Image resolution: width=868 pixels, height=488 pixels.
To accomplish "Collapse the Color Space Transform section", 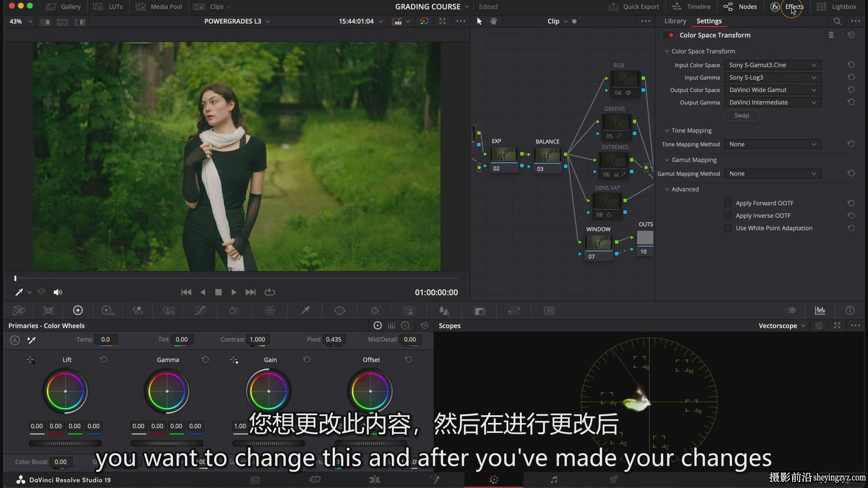I will [667, 52].
